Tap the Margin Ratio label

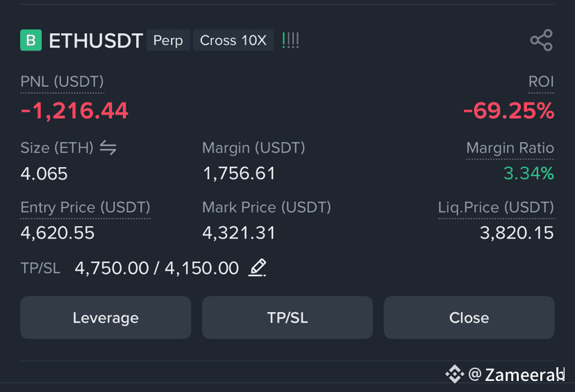[x=510, y=148]
